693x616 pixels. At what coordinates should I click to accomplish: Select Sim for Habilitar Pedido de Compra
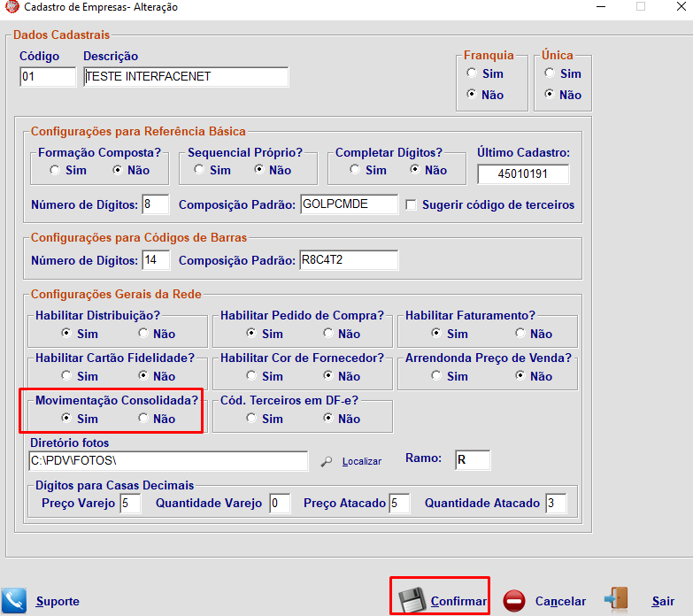click(251, 333)
